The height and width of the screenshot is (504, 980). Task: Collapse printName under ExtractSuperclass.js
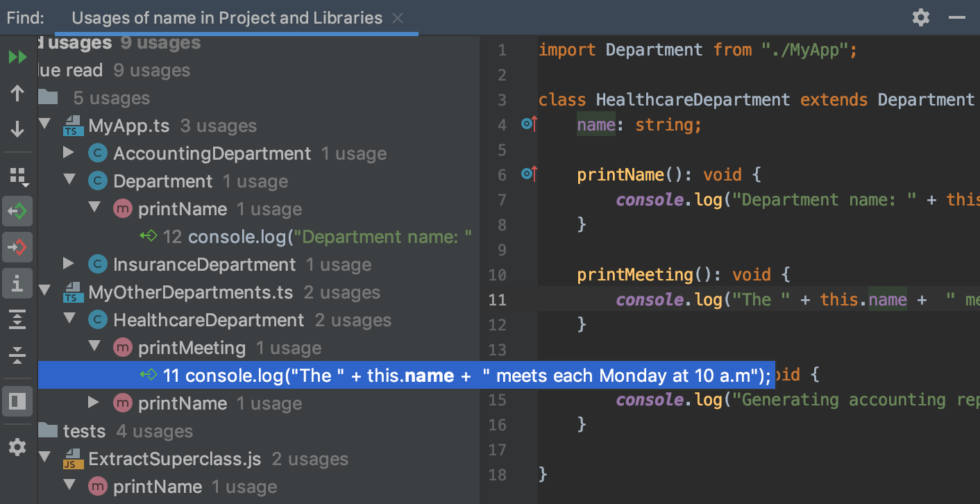point(68,486)
